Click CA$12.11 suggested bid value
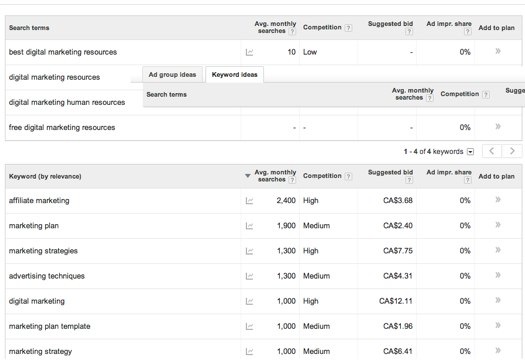Viewport: 525px width, 360px height. (396, 301)
